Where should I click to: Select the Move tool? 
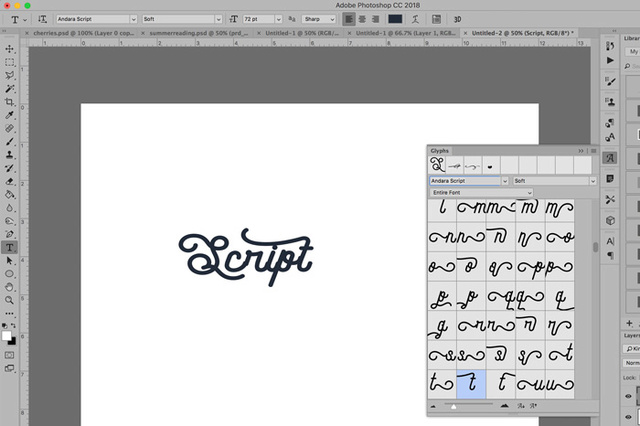[x=9, y=49]
